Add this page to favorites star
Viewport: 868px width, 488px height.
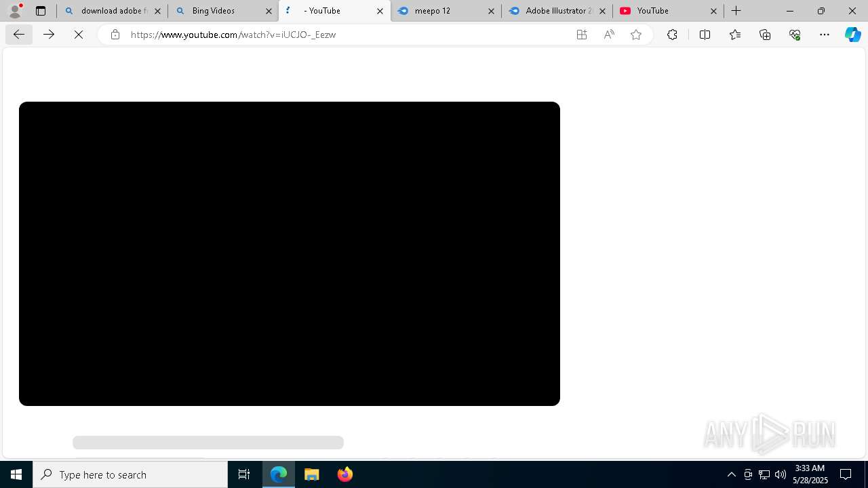click(636, 35)
